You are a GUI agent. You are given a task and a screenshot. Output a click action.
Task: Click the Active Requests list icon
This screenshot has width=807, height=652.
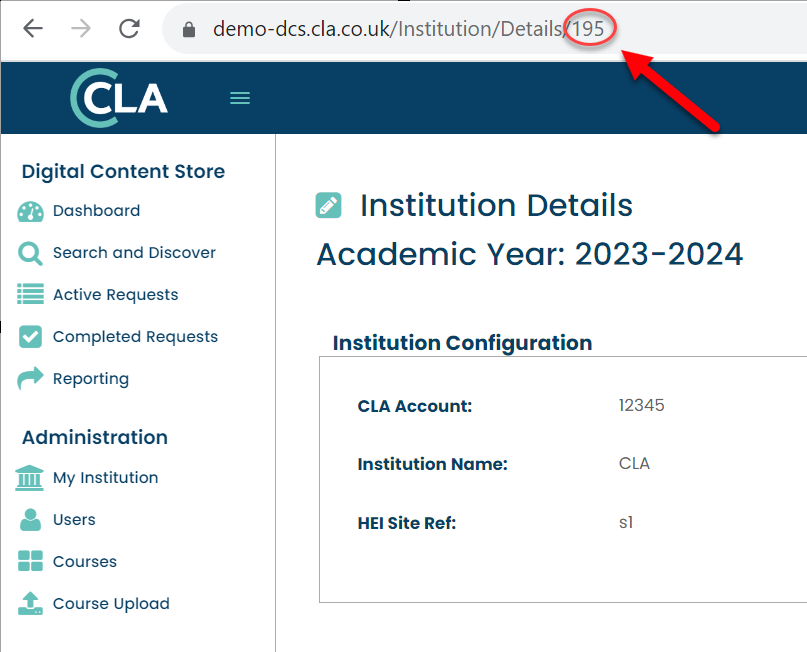[x=30, y=295]
